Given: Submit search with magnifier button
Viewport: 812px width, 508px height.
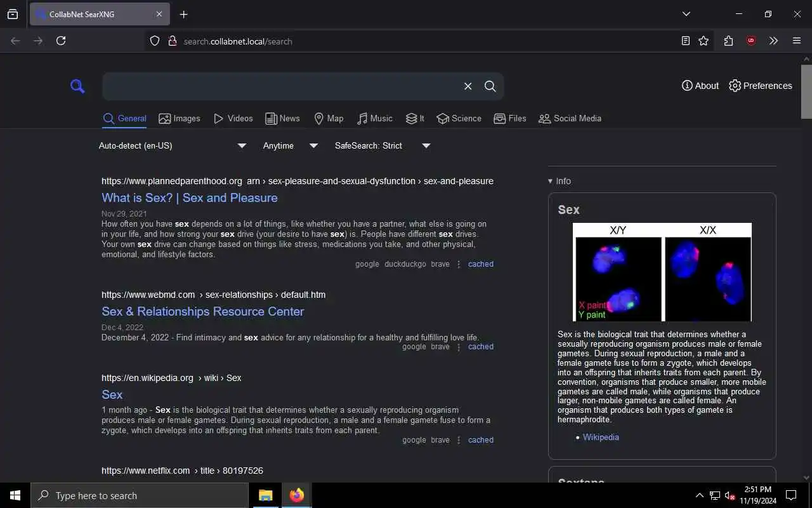Looking at the screenshot, I should [490, 86].
